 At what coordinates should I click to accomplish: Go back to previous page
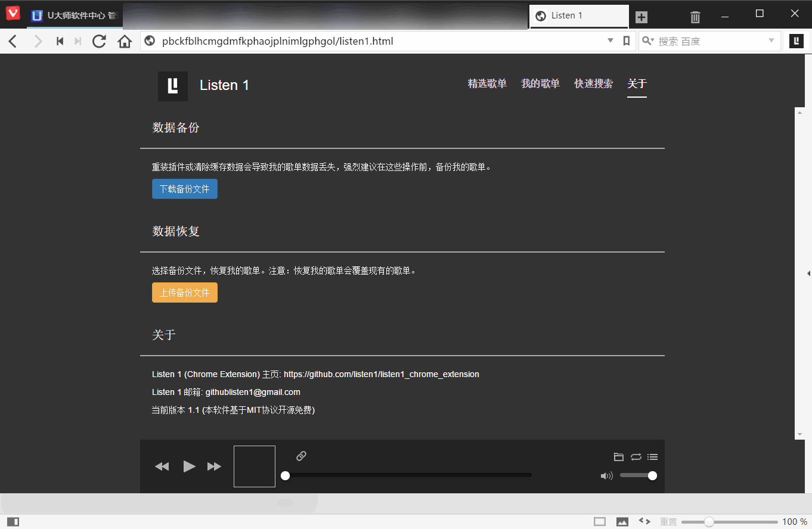coord(13,41)
